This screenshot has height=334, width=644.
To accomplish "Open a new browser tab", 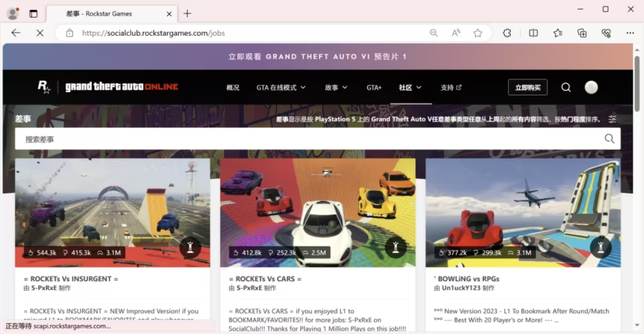I will [x=187, y=14].
